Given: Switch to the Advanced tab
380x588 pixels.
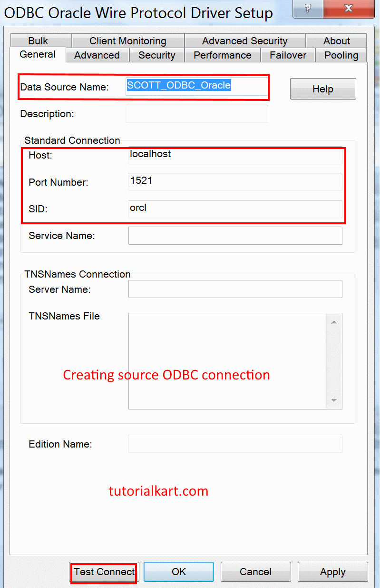Looking at the screenshot, I should (97, 55).
